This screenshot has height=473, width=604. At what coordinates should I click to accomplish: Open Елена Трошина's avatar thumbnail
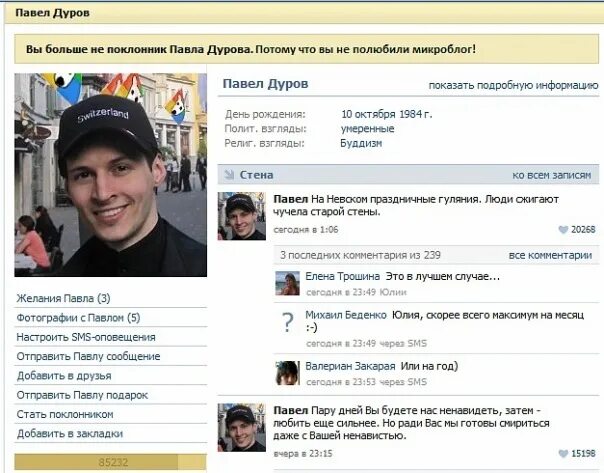coord(287,283)
